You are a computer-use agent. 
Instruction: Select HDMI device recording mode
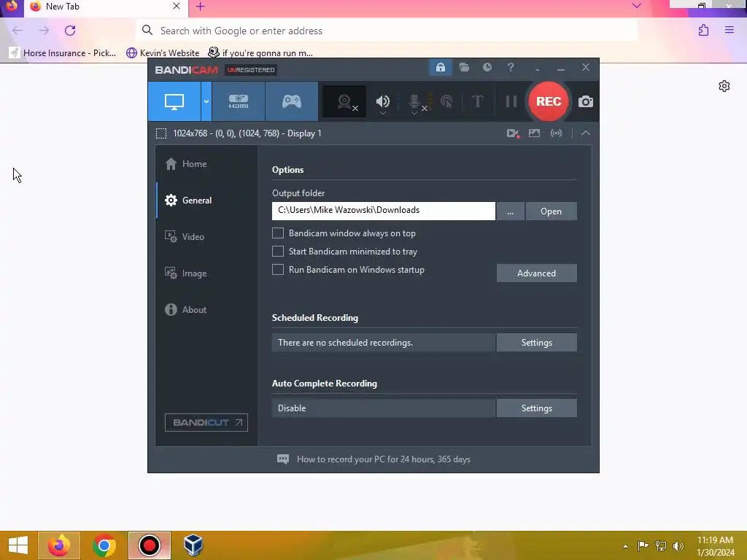(x=239, y=101)
